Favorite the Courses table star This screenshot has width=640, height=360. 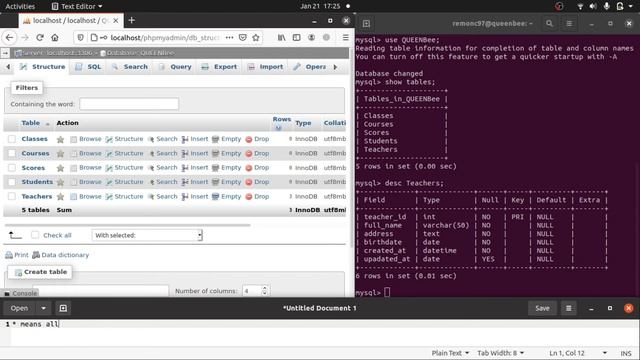[60, 154]
